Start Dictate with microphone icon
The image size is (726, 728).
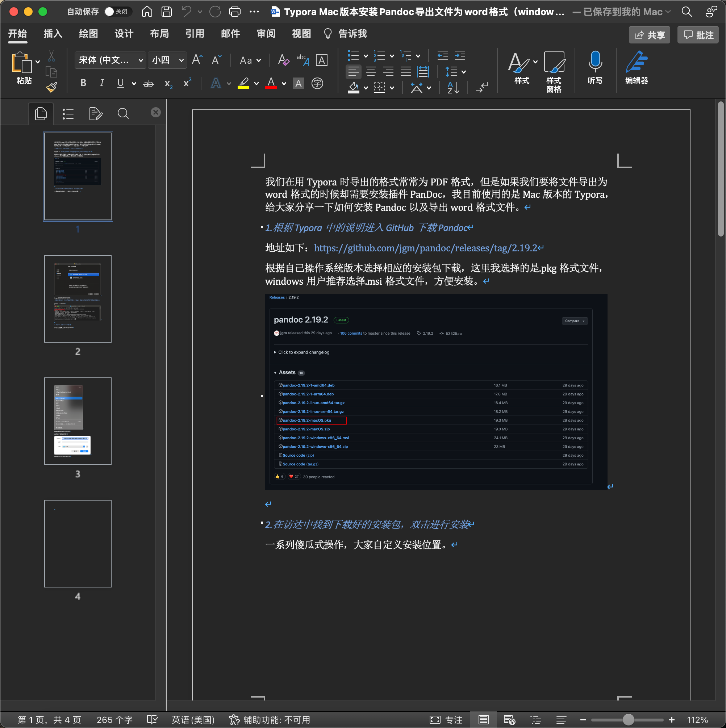click(x=595, y=67)
